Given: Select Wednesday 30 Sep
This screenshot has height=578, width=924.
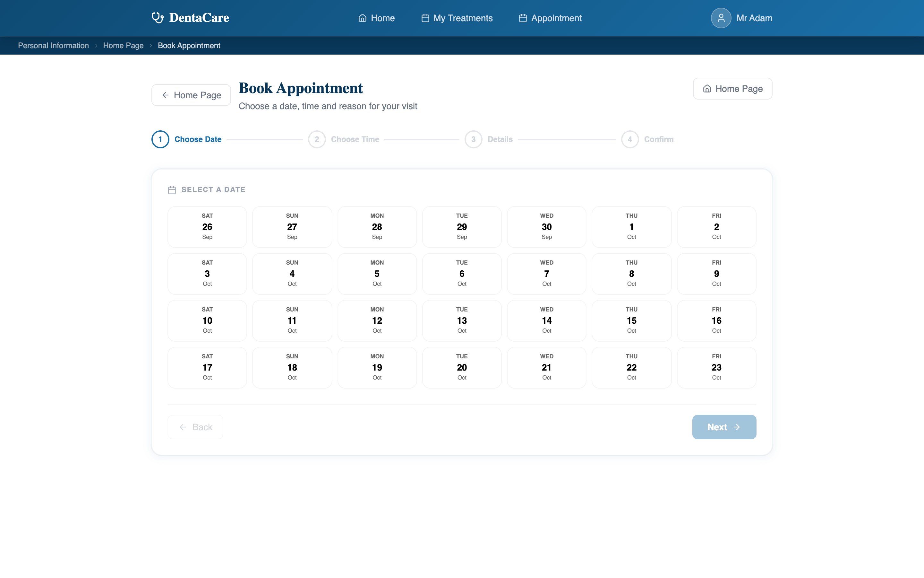Looking at the screenshot, I should coord(547,227).
